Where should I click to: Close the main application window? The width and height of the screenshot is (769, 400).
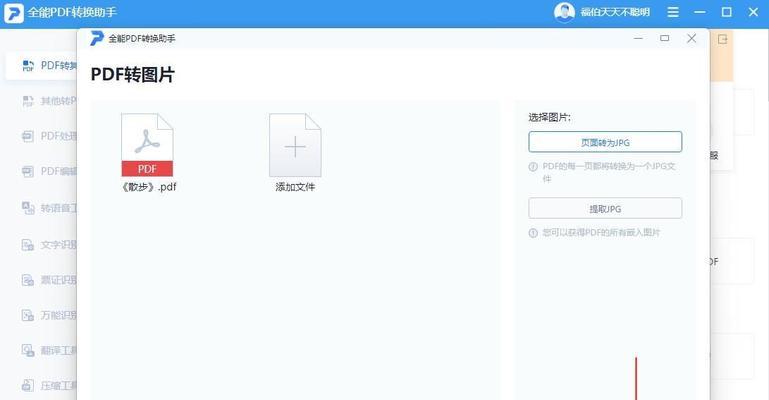(x=753, y=12)
